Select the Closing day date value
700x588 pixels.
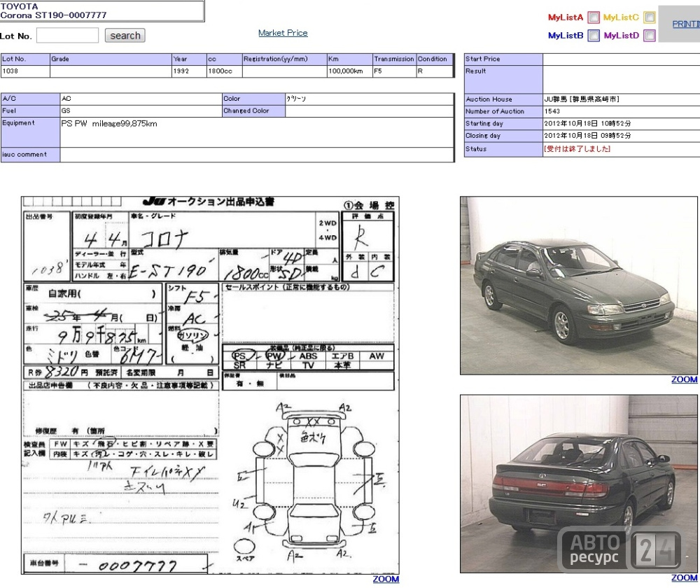587,135
